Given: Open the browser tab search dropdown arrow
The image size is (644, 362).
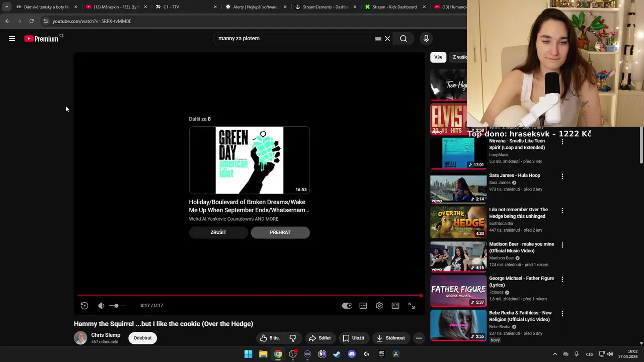Looking at the screenshot, I should [7, 7].
